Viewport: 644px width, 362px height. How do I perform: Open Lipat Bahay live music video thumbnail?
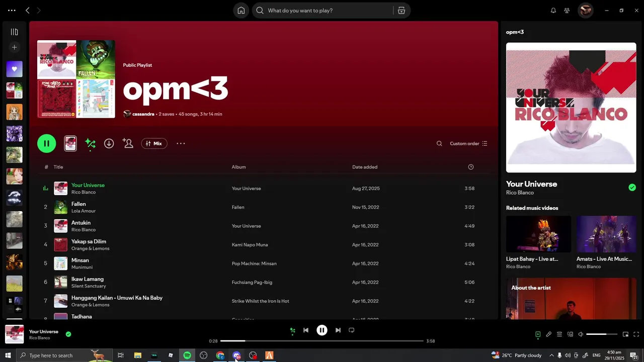538,234
